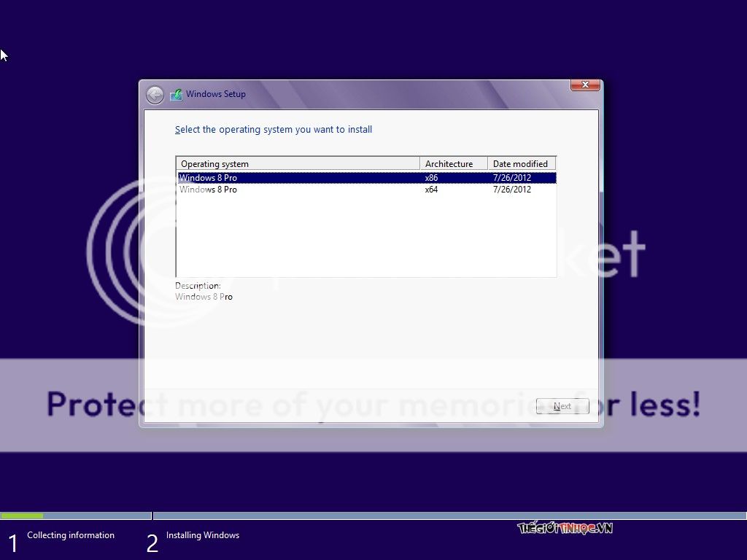Click the x86 architecture cell

point(432,178)
